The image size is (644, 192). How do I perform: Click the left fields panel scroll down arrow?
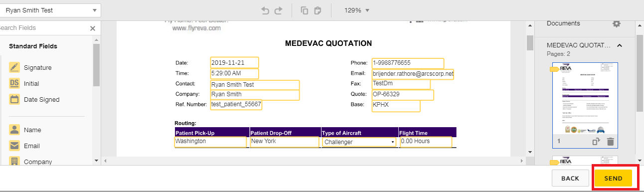[96, 161]
